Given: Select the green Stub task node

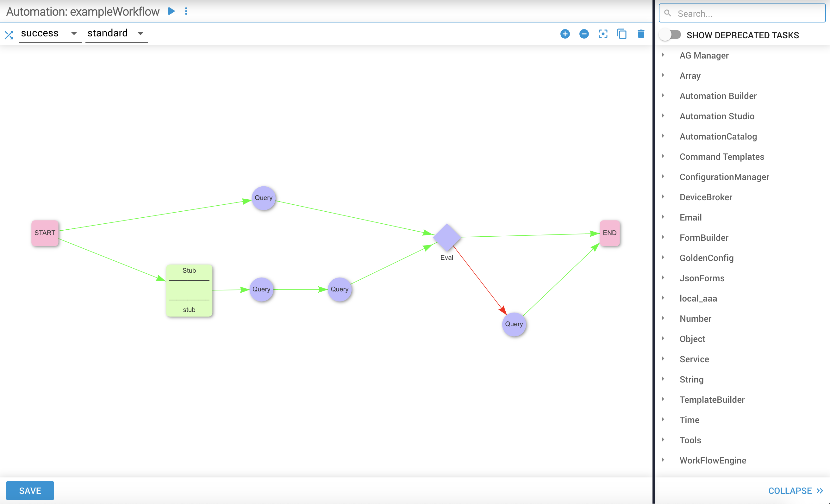Looking at the screenshot, I should [x=189, y=290].
